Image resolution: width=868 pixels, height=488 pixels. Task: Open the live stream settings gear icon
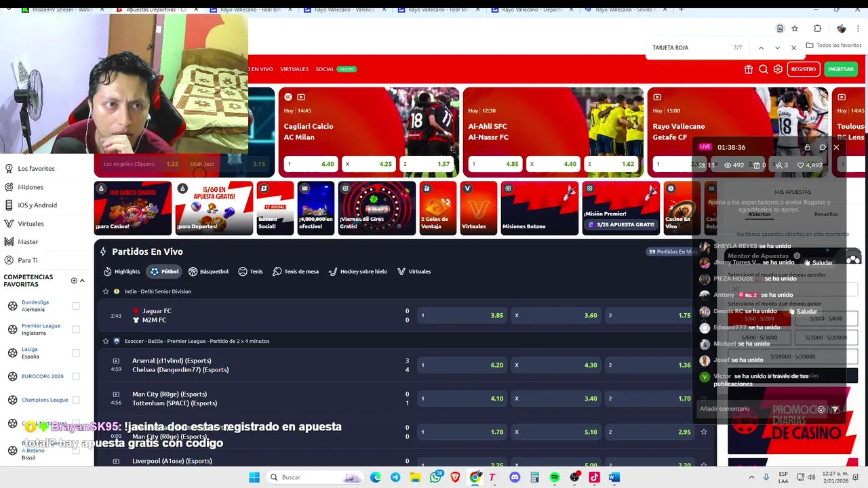(823, 147)
